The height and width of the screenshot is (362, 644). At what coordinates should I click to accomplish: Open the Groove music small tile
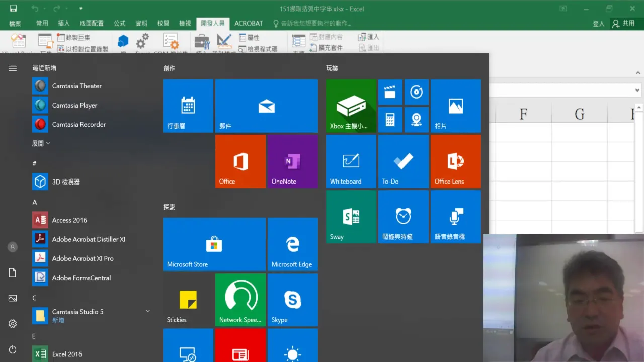click(x=417, y=92)
